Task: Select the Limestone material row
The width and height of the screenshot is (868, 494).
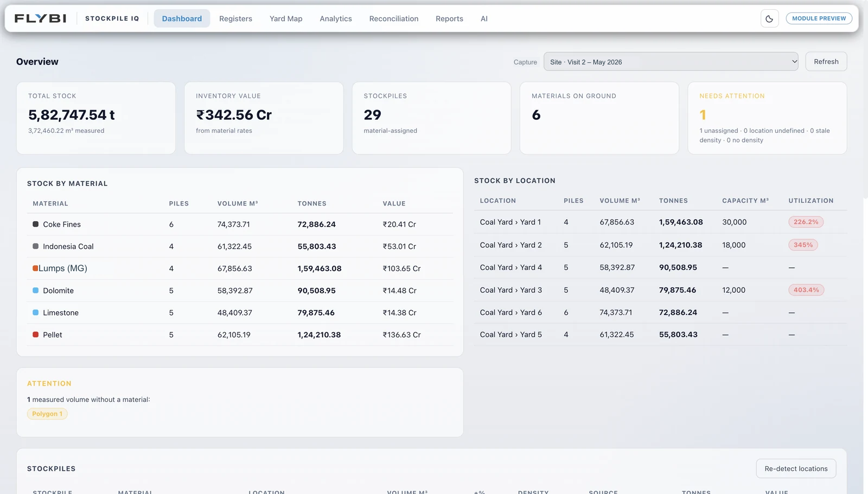Action: [x=240, y=313]
